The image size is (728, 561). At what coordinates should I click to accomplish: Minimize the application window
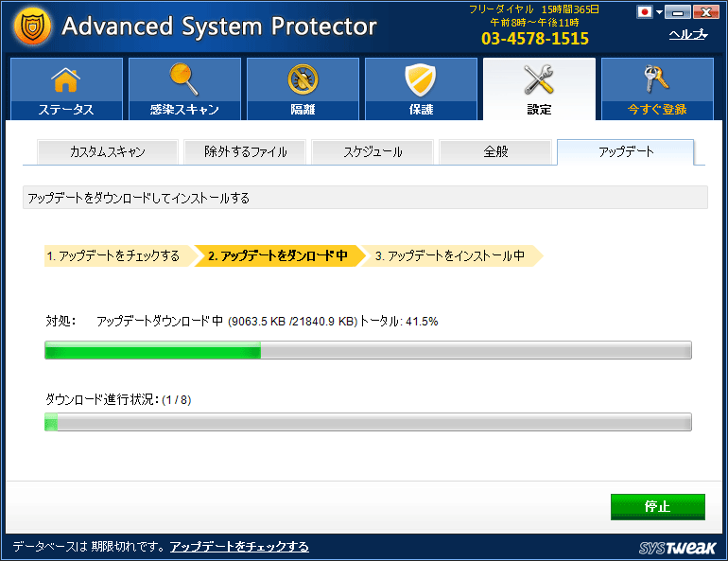pos(678,12)
